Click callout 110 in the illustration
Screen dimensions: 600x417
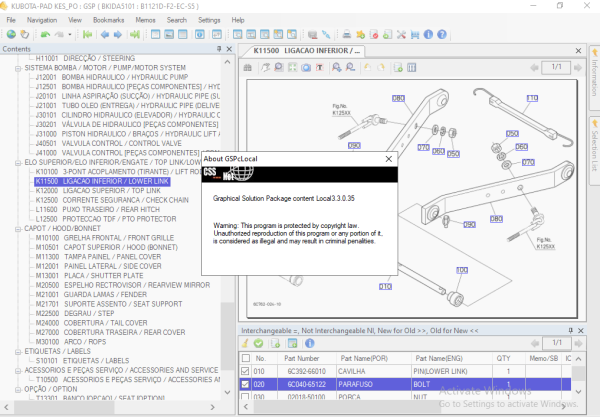coord(532,98)
